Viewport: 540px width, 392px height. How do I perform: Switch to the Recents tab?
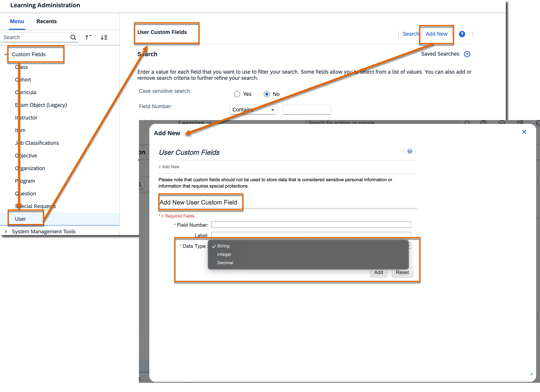46,21
